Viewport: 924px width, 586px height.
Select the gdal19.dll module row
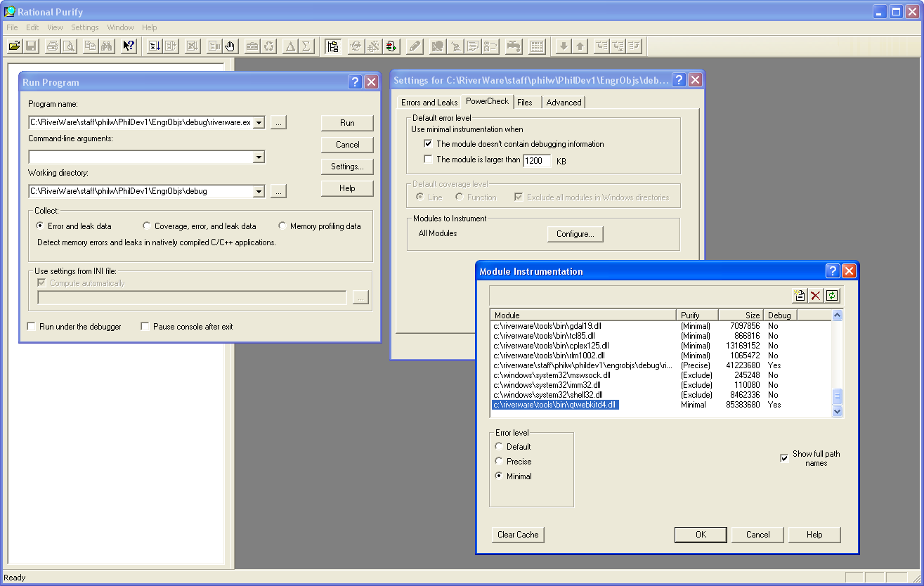661,326
